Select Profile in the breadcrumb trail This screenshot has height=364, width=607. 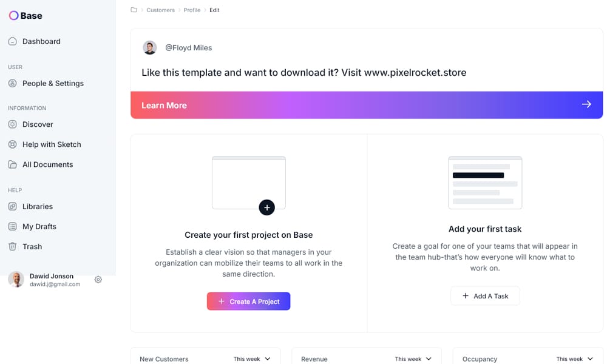pyautogui.click(x=192, y=10)
